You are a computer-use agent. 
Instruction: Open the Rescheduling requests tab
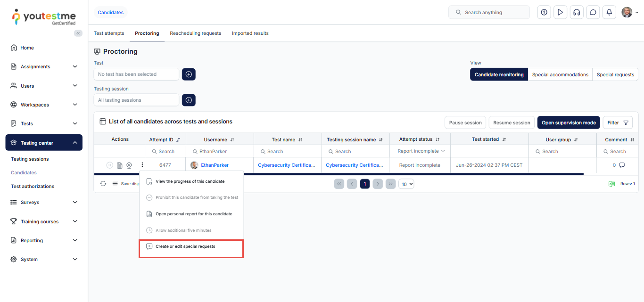point(195,33)
